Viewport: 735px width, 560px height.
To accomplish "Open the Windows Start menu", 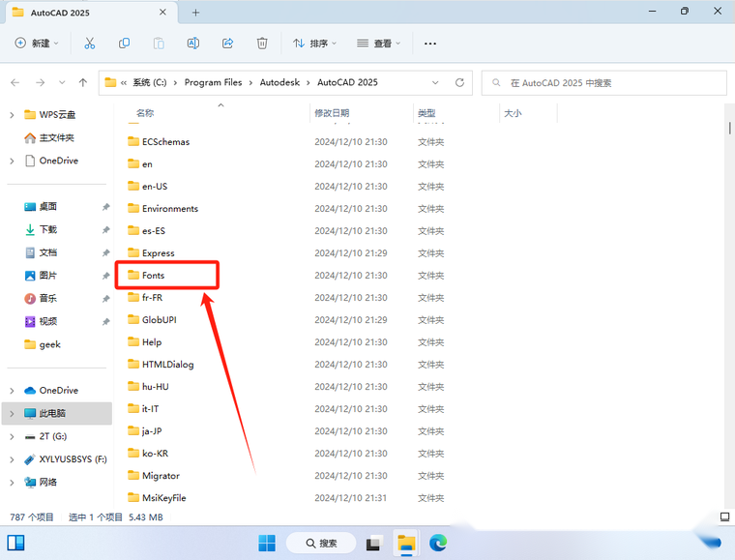I will coord(267,543).
